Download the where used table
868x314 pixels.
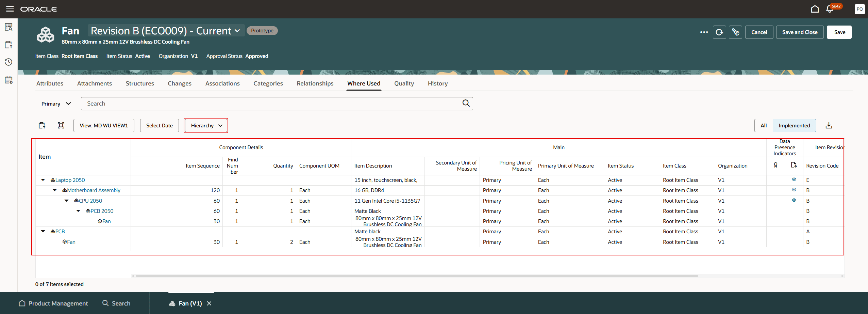[829, 125]
